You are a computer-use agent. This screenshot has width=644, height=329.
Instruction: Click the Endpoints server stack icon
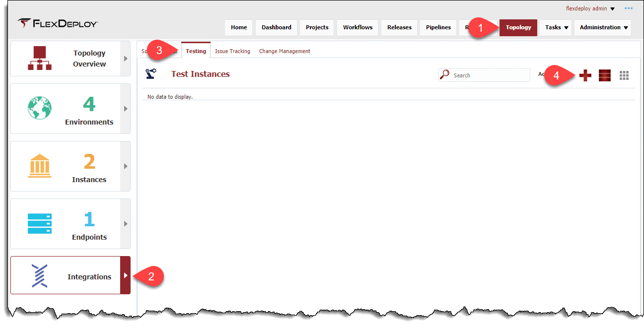[40, 223]
